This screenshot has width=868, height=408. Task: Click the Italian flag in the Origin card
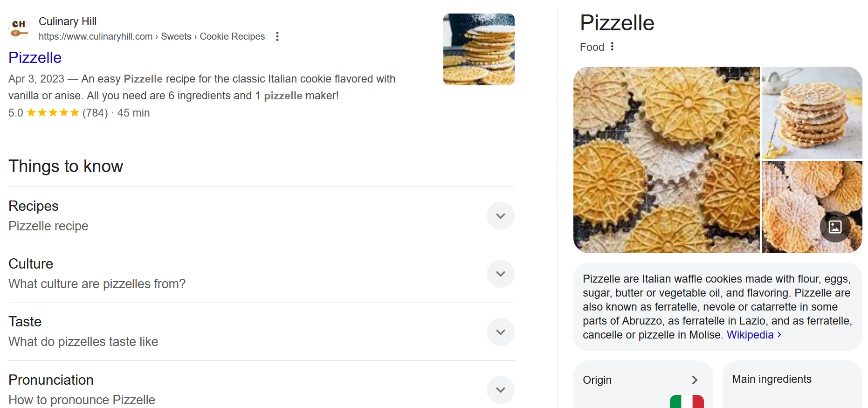tap(687, 401)
